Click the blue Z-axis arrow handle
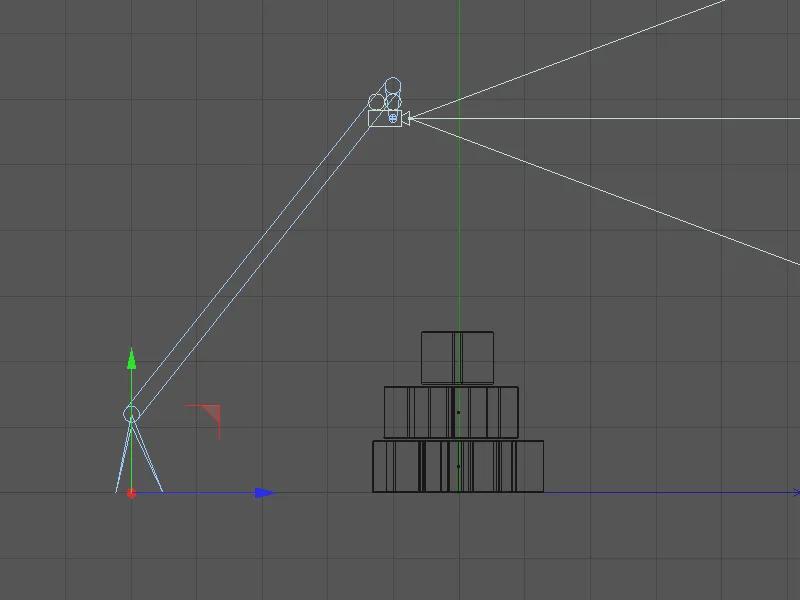 [x=265, y=493]
